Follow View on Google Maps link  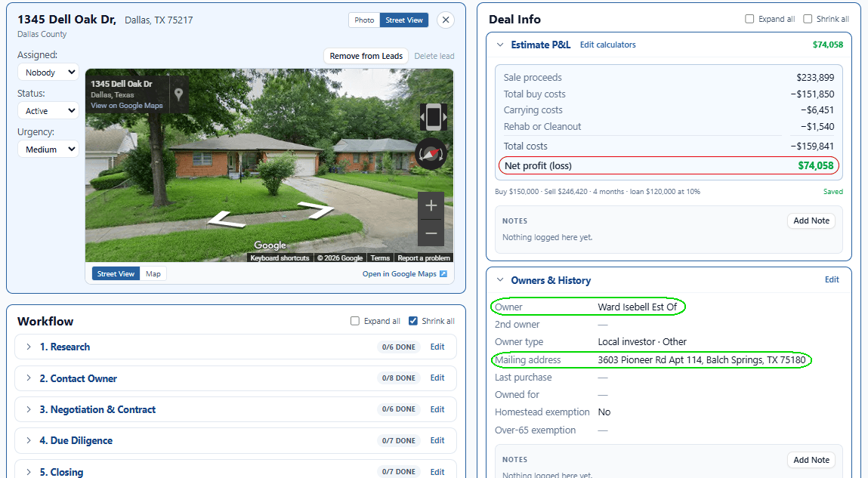point(127,106)
